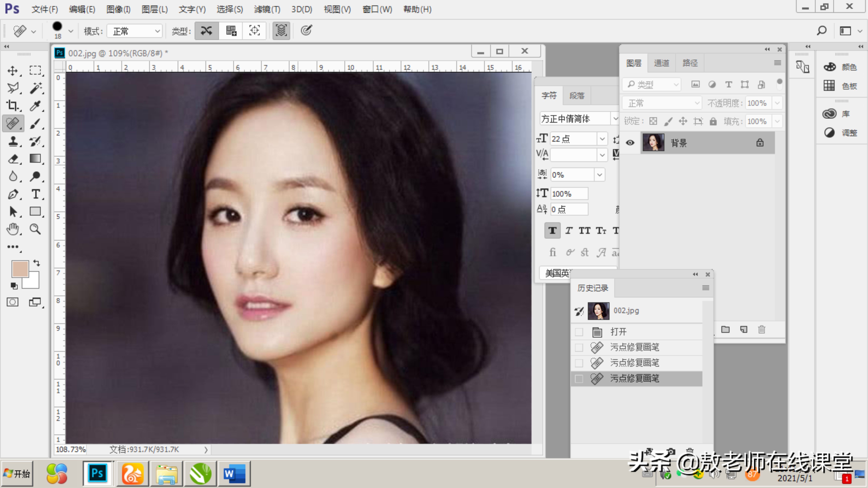Image resolution: width=868 pixels, height=488 pixels.
Task: Expand font family 方正中倩简体 dropdown
Action: click(615, 119)
